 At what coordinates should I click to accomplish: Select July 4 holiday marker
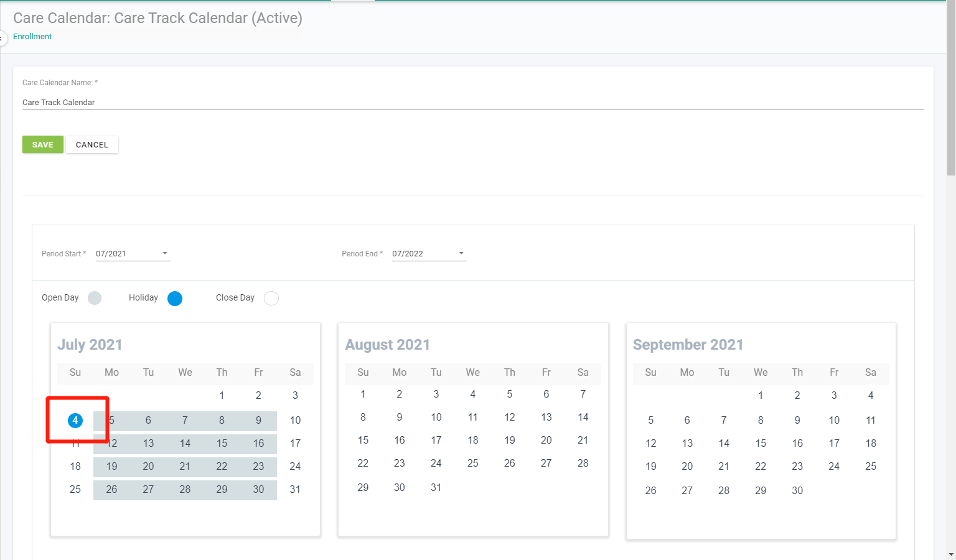(75, 421)
